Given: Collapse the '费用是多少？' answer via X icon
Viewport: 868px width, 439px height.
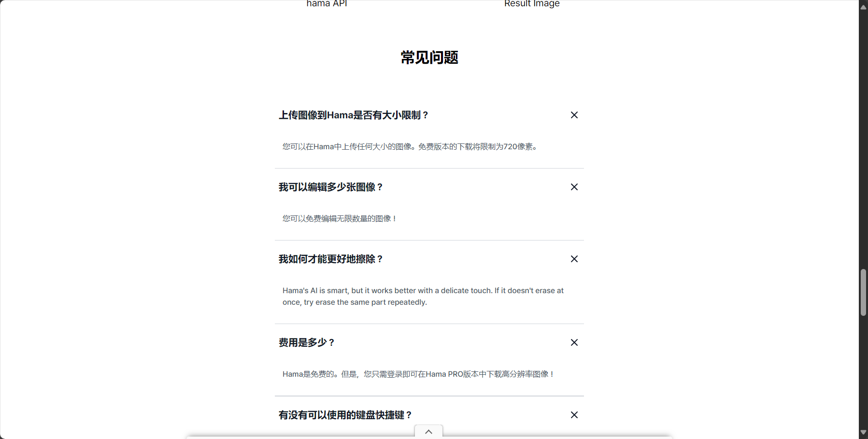Looking at the screenshot, I should click(x=574, y=342).
